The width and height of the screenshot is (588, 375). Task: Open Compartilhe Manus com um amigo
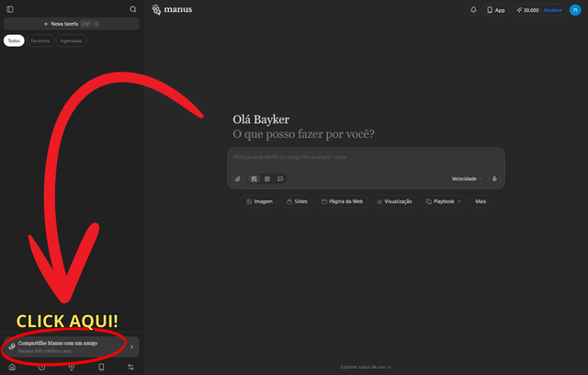pos(72,347)
